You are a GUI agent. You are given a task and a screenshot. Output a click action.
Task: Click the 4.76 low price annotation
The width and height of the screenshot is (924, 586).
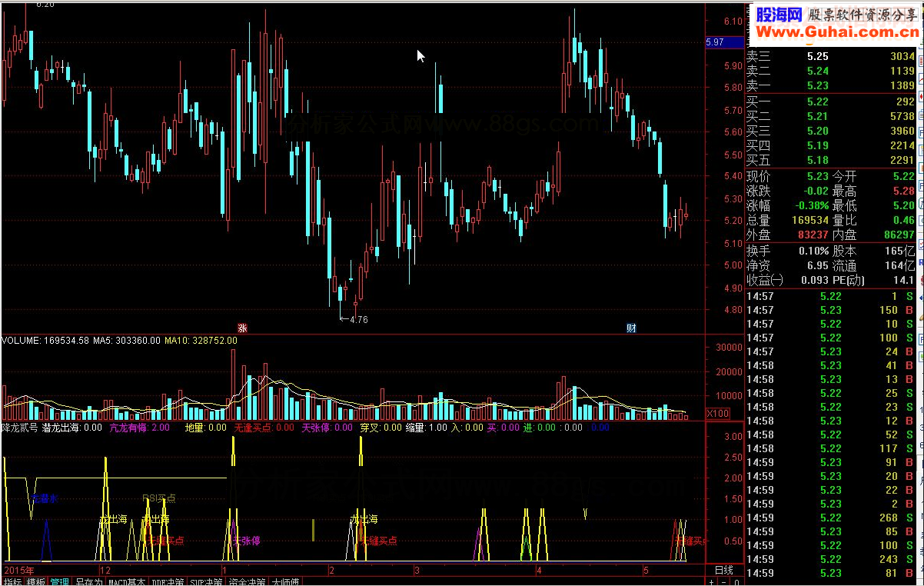(354, 319)
